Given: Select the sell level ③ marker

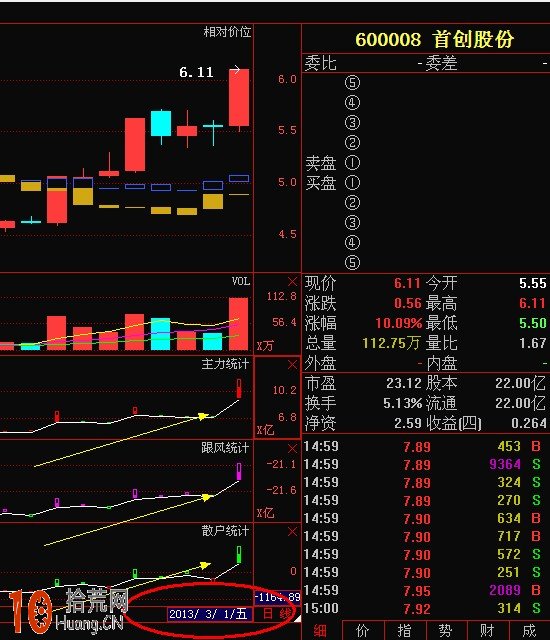Looking at the screenshot, I should tap(353, 122).
